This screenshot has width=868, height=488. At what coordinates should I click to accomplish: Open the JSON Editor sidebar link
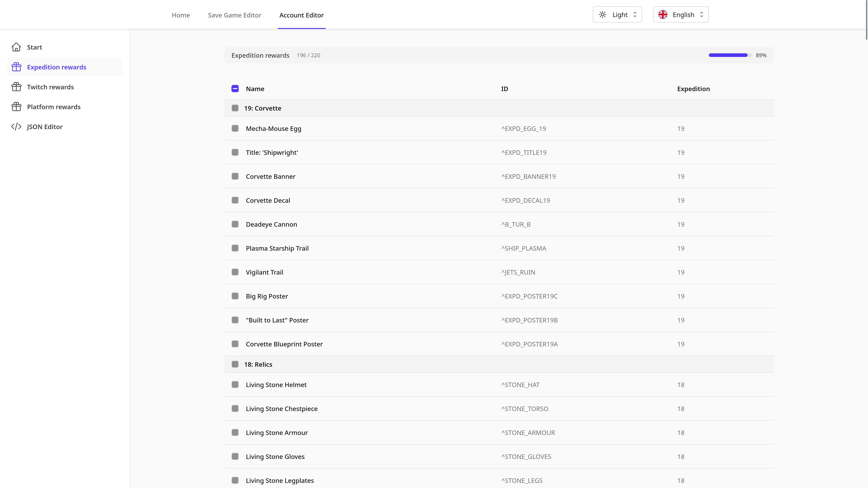click(x=44, y=127)
